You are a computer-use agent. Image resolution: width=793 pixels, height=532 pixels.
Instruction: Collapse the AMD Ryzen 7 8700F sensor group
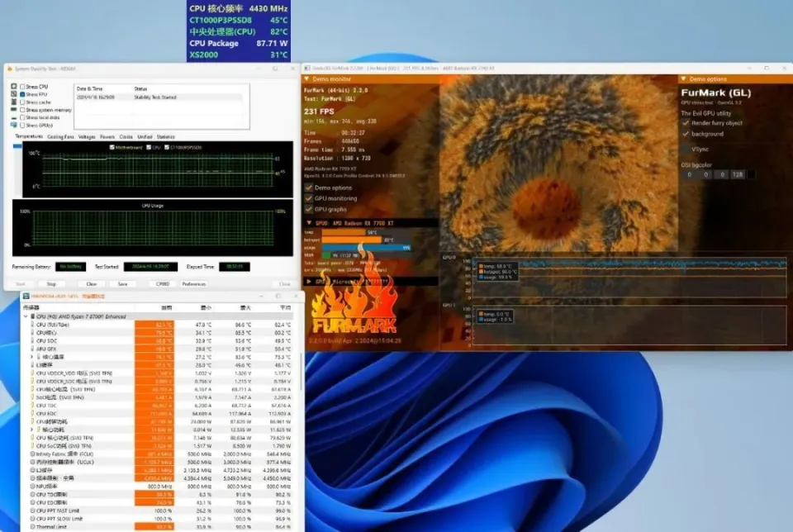(26, 316)
